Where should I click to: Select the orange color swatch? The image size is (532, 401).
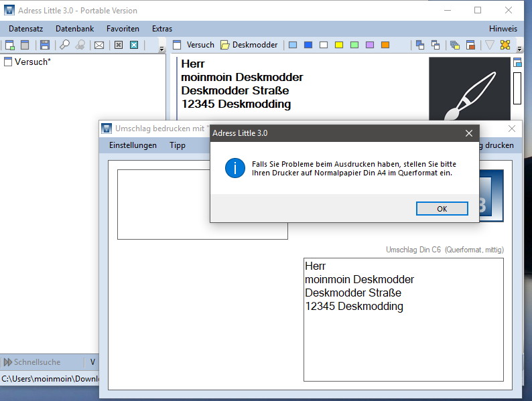point(385,45)
